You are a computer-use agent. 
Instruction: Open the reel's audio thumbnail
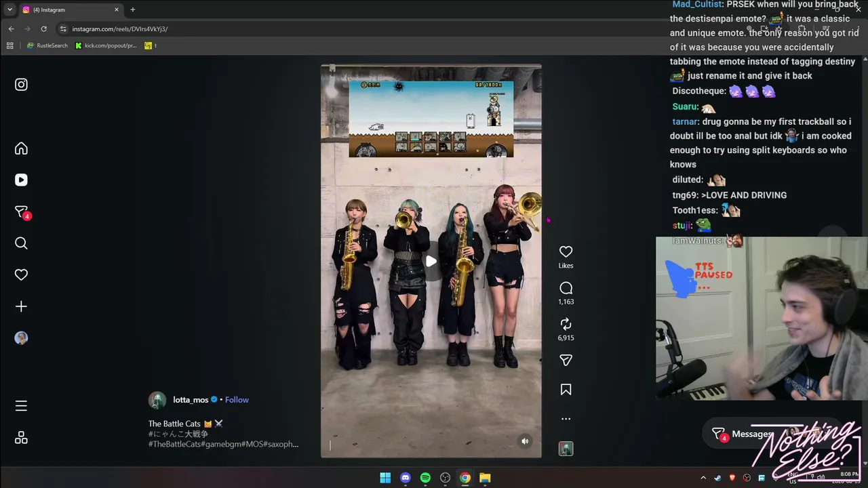click(566, 449)
